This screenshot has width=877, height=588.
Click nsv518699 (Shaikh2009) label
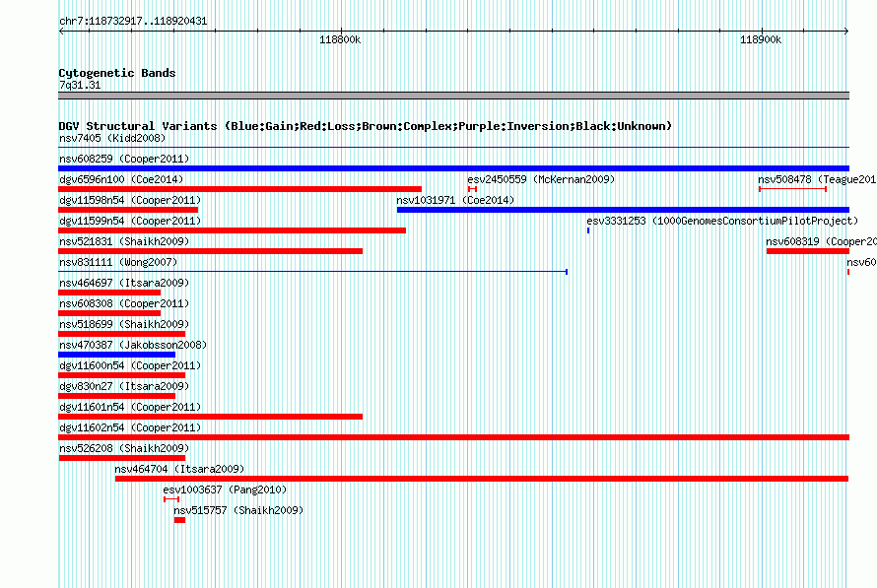tap(124, 324)
